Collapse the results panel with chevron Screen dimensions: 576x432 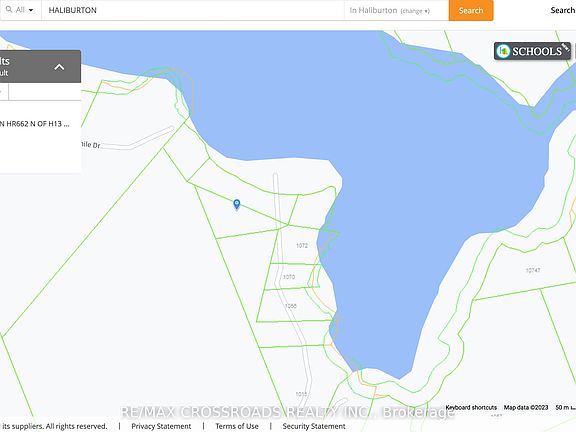[x=59, y=67]
